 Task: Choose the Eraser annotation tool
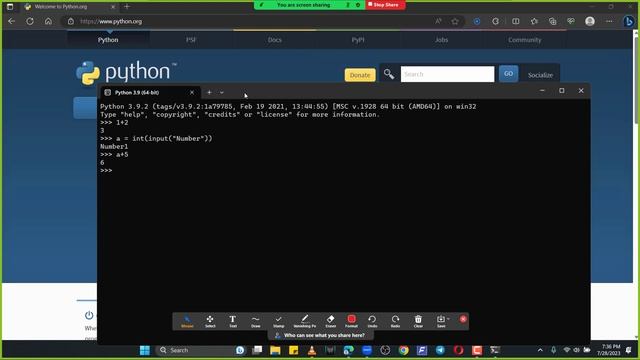pos(331,321)
